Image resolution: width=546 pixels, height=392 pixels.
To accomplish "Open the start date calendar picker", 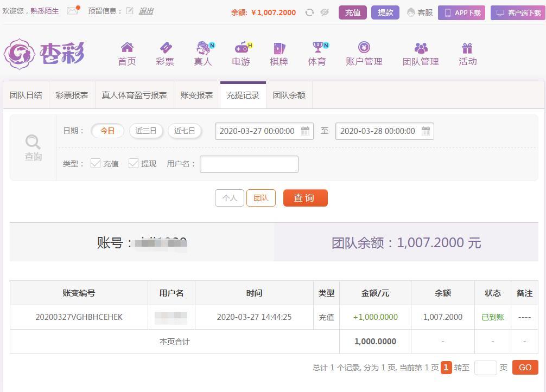I will tap(306, 131).
